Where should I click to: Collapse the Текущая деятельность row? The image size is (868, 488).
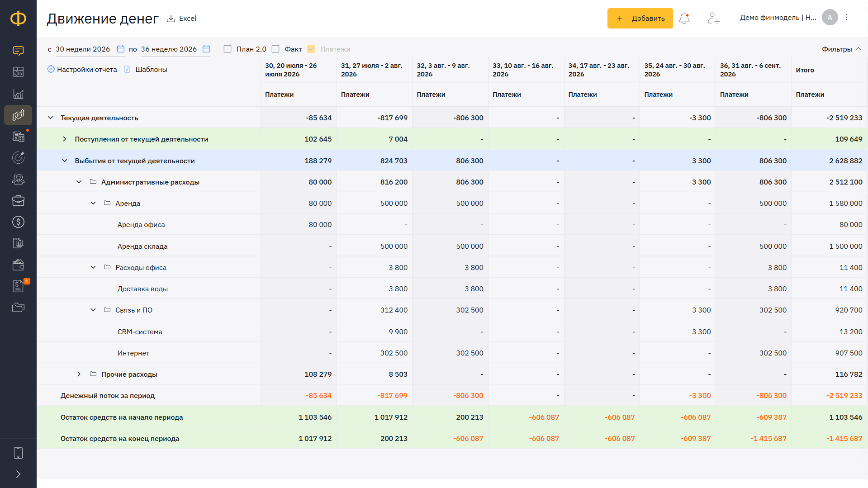pos(50,118)
